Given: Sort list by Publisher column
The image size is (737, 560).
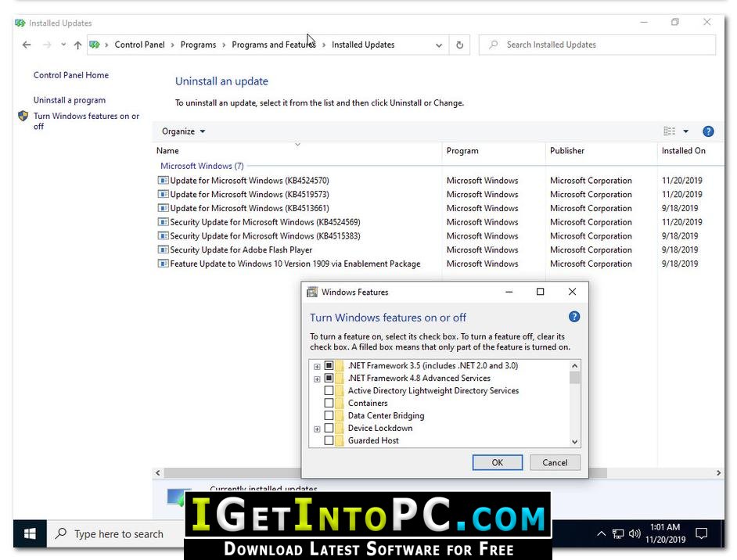Looking at the screenshot, I should pos(567,151).
